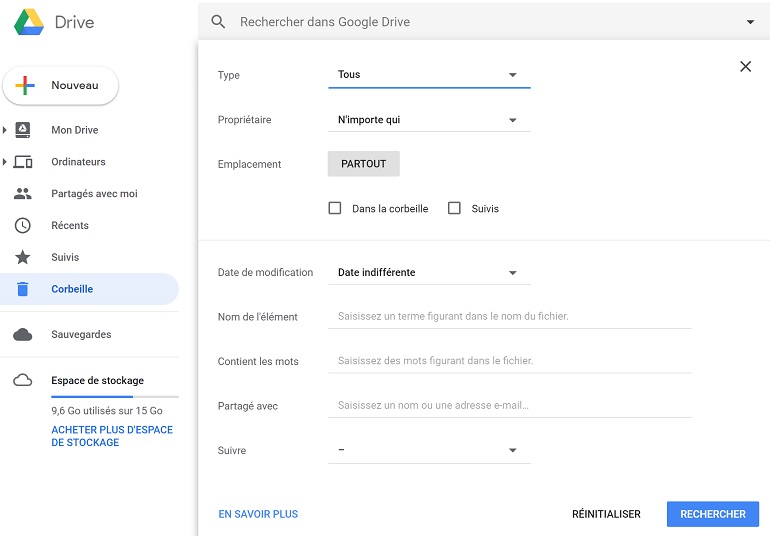The image size is (770, 536).
Task: Click the storage usage progress bar
Action: click(115, 396)
